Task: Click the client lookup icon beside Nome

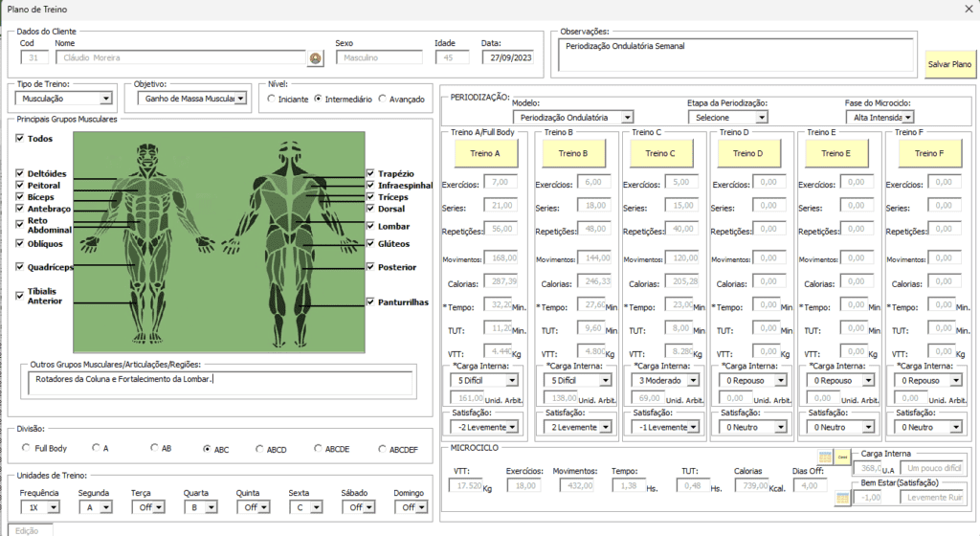Action: 316,58
